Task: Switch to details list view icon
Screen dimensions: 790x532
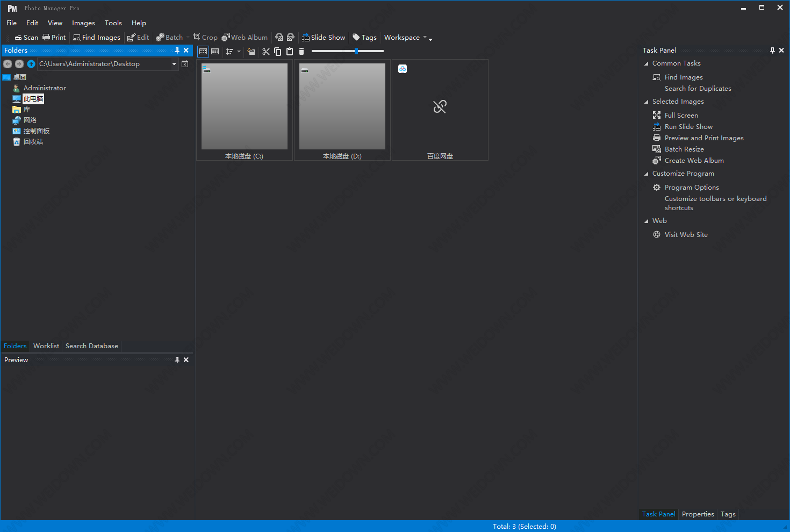Action: point(215,52)
